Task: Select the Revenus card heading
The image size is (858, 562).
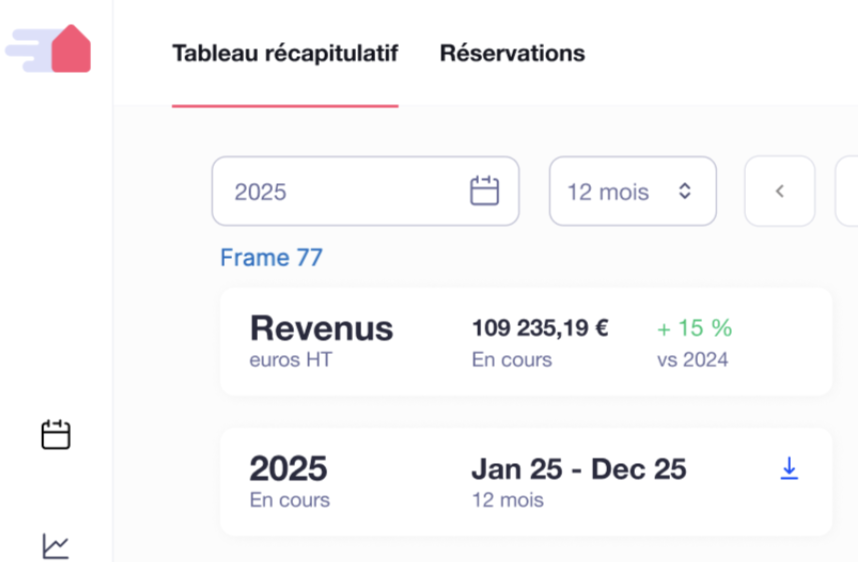Action: (x=321, y=328)
